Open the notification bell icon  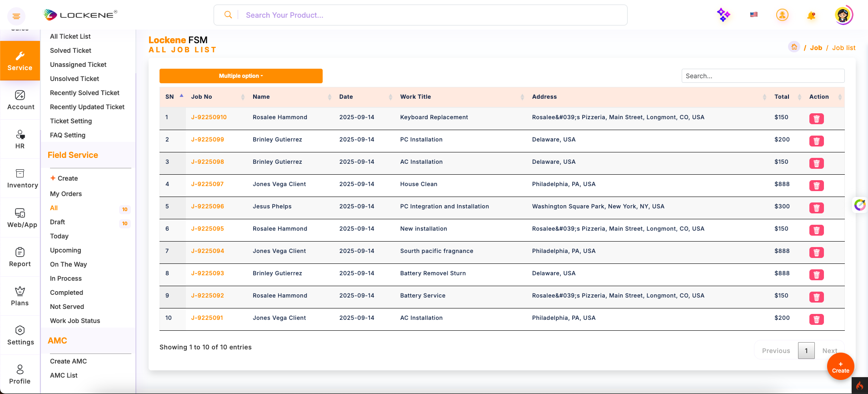[811, 15]
